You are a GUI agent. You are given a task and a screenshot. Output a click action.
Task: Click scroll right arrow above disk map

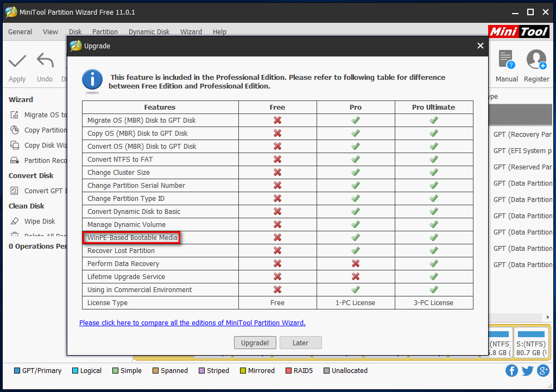pyautogui.click(x=548, y=317)
